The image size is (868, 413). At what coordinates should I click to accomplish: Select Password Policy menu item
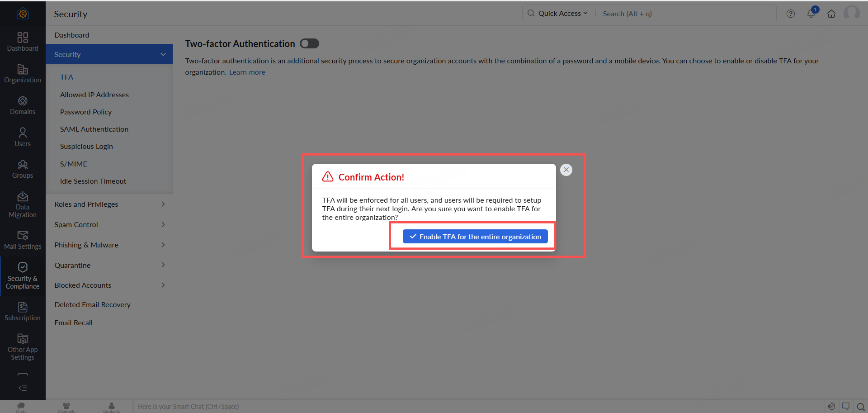(86, 112)
